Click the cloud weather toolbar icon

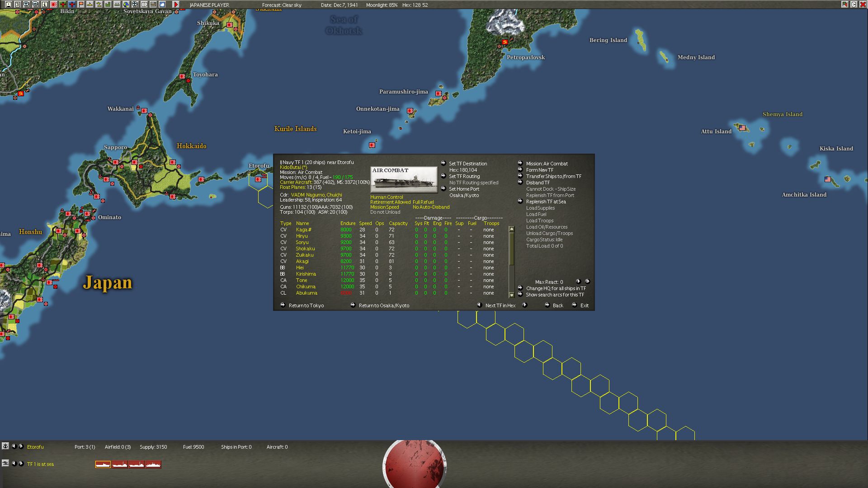162,5
